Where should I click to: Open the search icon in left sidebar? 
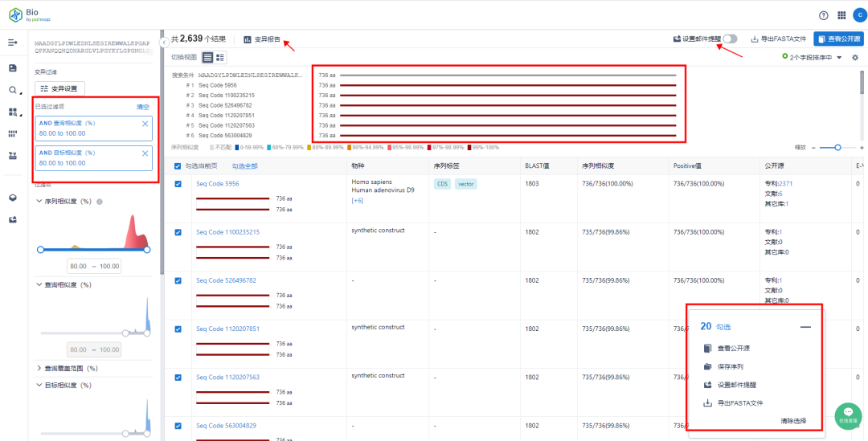tap(13, 90)
